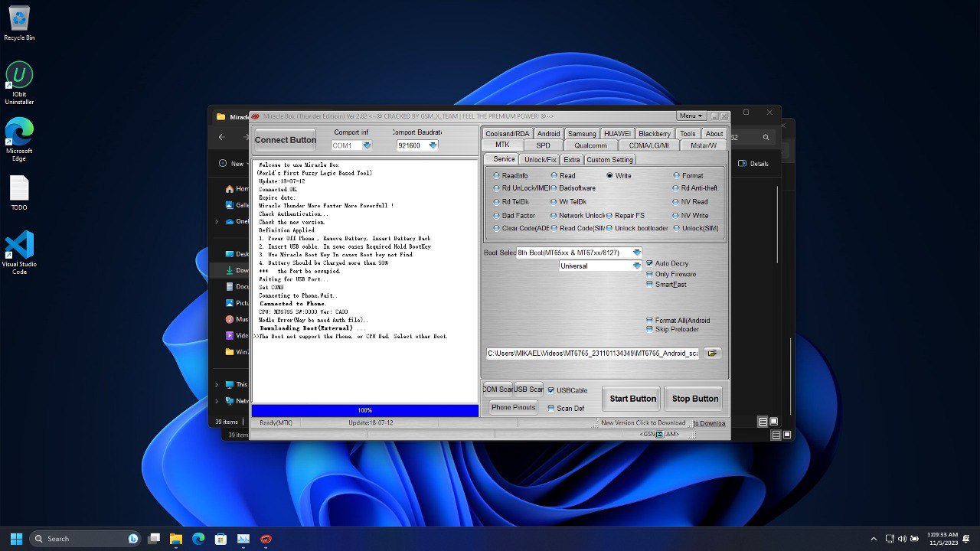Open the Universal dropdown
The width and height of the screenshot is (980, 551).
click(636, 266)
